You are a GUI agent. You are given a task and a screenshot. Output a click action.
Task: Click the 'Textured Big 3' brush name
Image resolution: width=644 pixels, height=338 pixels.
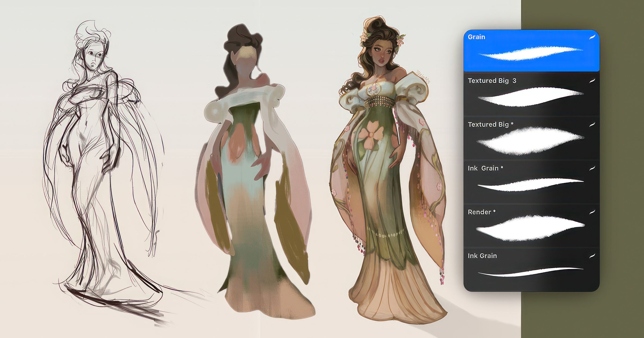[x=492, y=81]
